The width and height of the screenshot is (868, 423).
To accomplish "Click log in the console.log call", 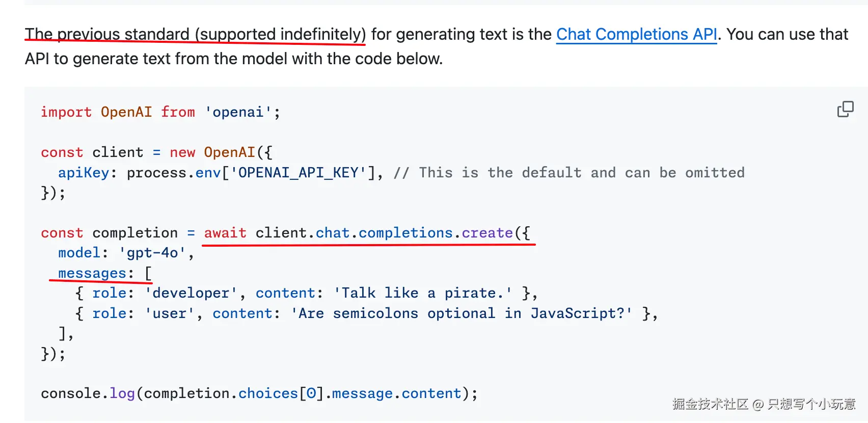I will [122, 393].
